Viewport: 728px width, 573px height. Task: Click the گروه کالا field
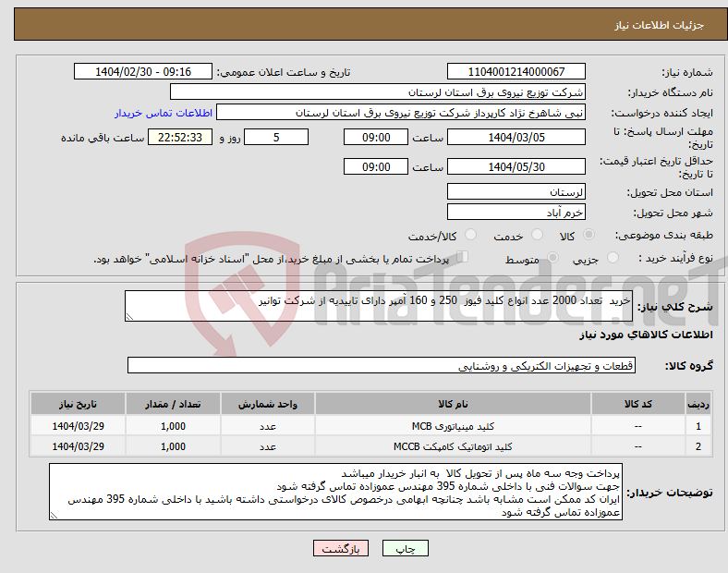click(382, 365)
